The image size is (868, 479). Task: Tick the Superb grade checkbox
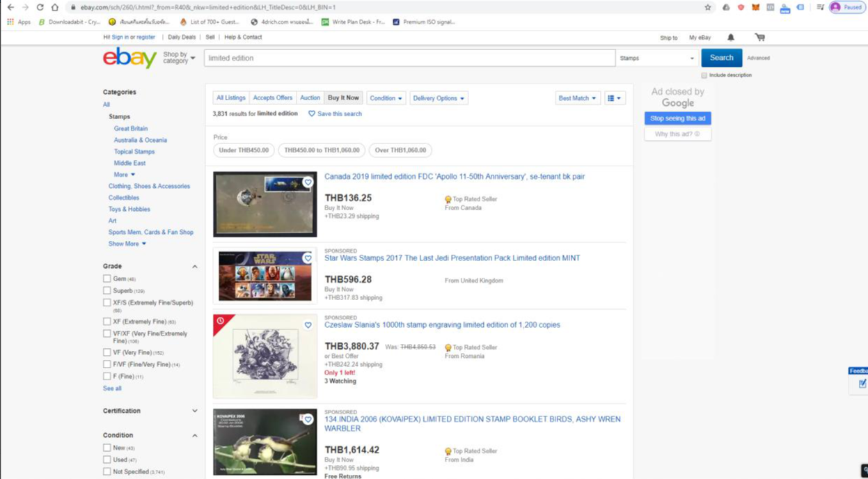click(x=107, y=290)
